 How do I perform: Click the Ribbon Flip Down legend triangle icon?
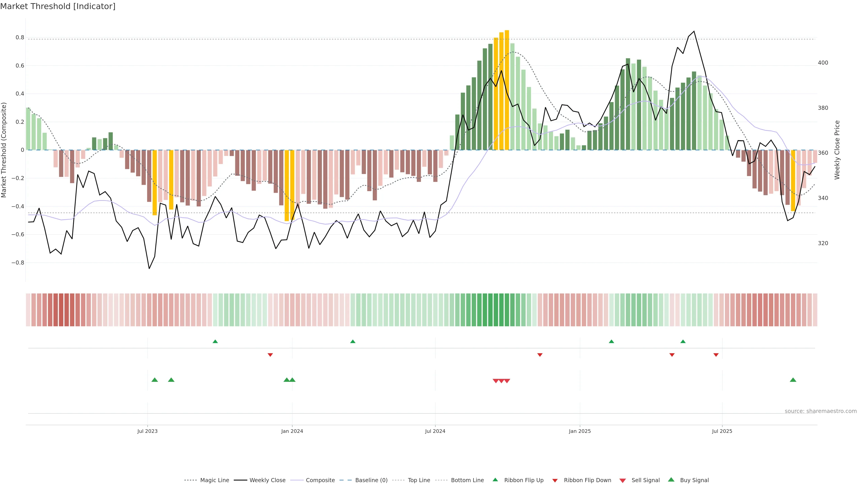[x=555, y=481]
